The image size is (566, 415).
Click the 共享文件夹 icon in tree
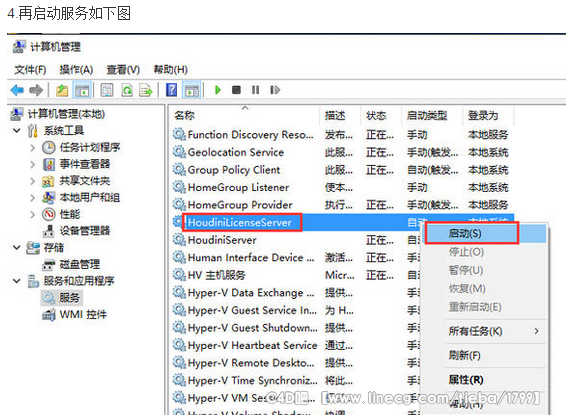pyautogui.click(x=49, y=181)
